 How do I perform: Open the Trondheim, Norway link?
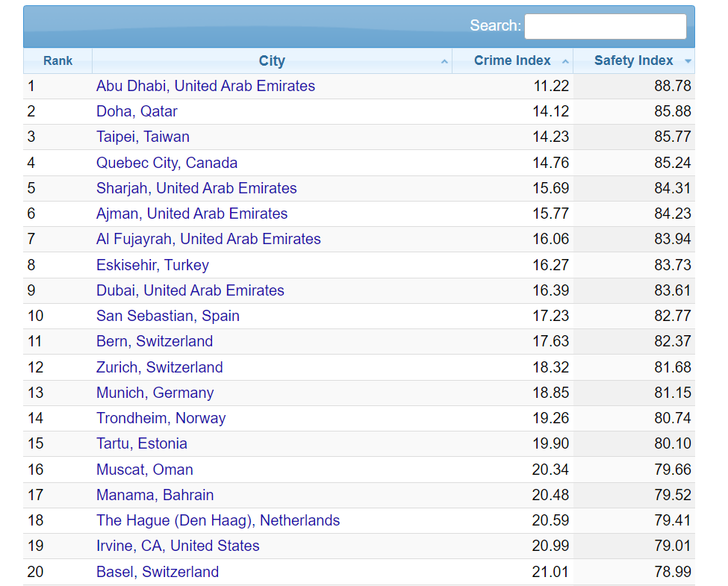pyautogui.click(x=161, y=418)
